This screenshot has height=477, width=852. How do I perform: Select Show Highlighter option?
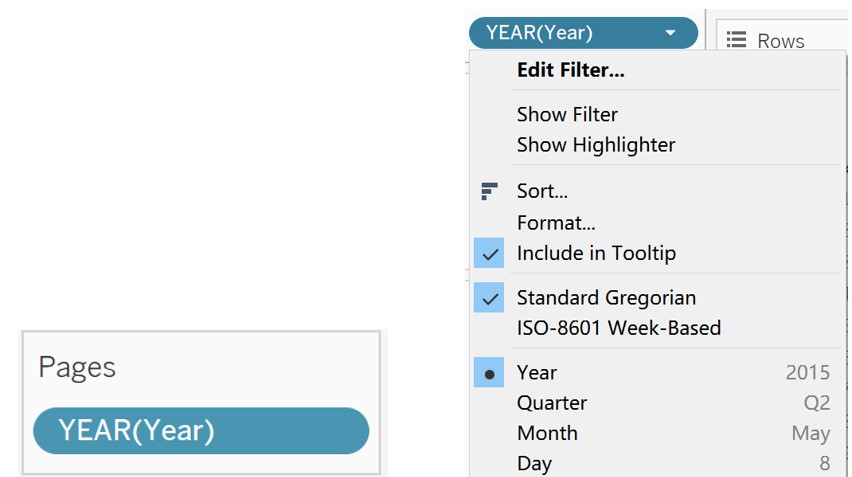(x=596, y=145)
